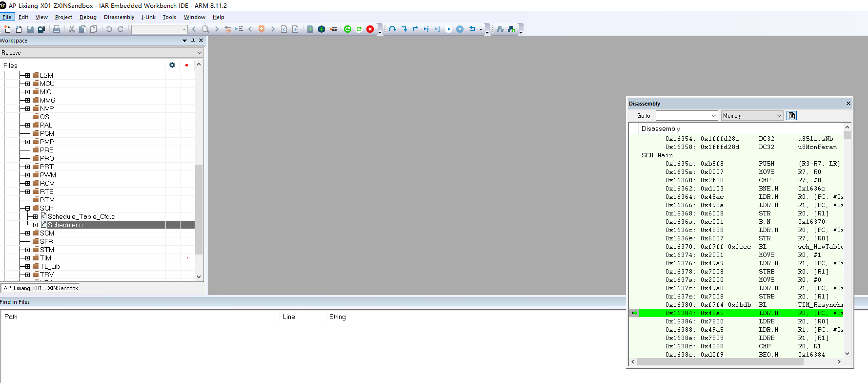Viewport: 868px width, 383px height.
Task: Open the Memory zone dropdown
Action: (x=752, y=116)
